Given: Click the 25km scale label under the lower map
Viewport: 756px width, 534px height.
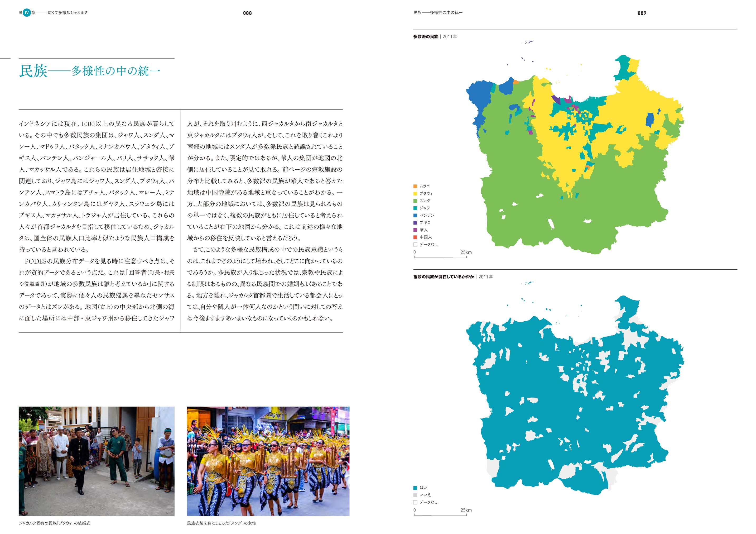Looking at the screenshot, I should [466, 510].
